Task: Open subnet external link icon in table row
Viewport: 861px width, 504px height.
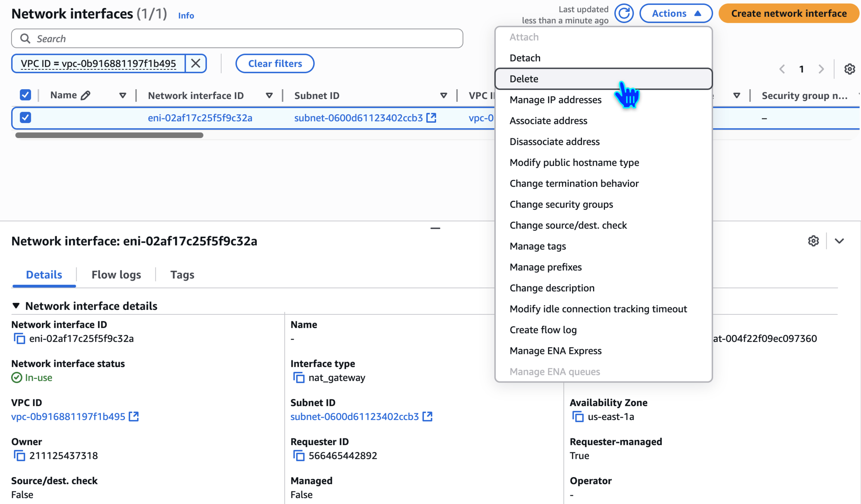Action: [x=432, y=118]
